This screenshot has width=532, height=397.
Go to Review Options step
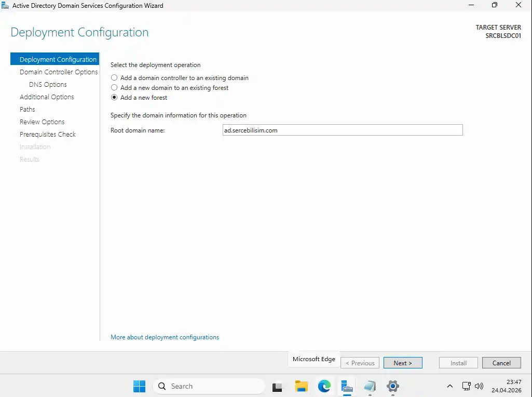pos(42,122)
